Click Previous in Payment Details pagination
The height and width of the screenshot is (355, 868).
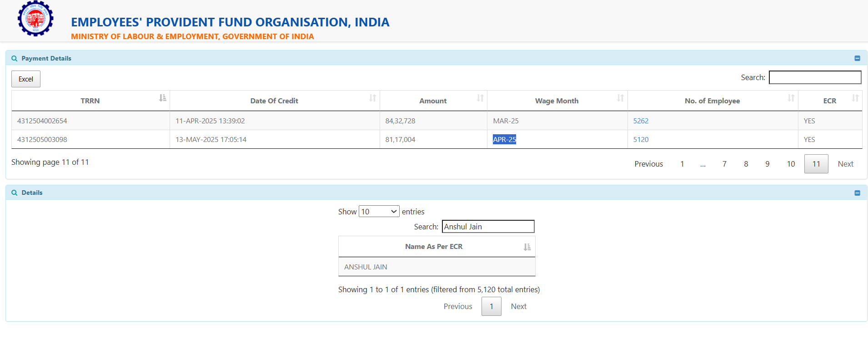(648, 164)
